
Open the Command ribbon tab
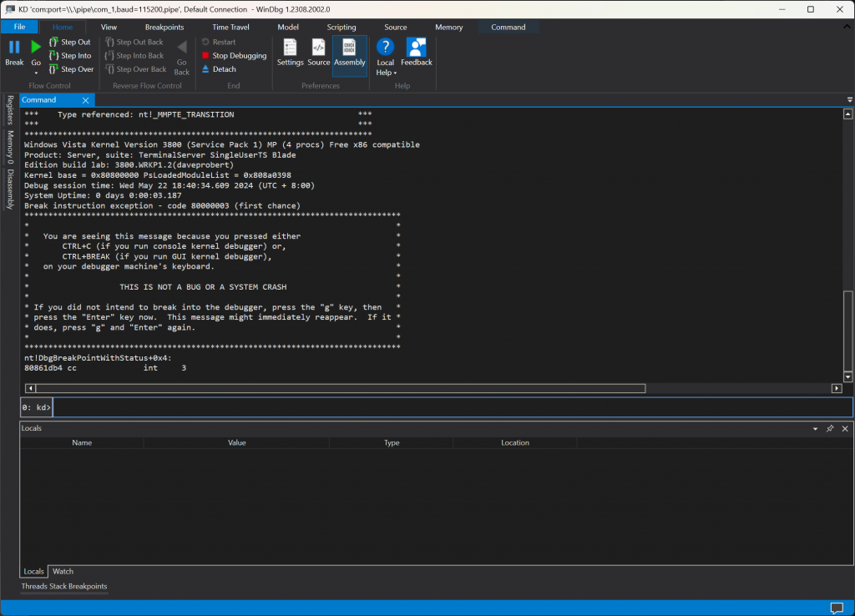508,27
